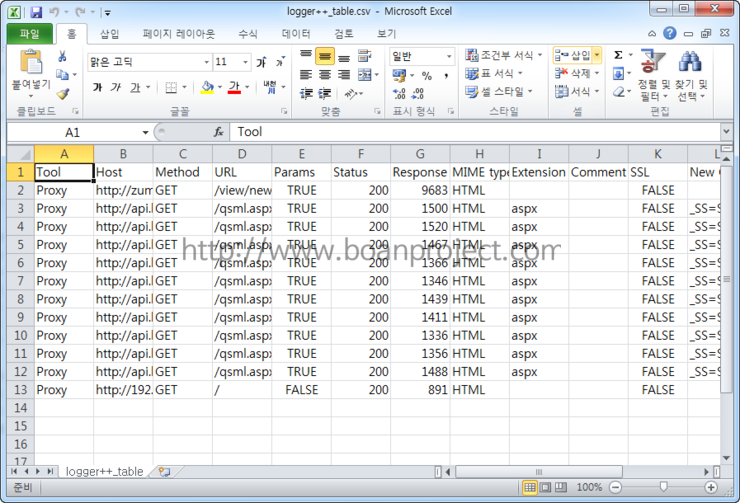Click the text orientation icon

pos(351,93)
